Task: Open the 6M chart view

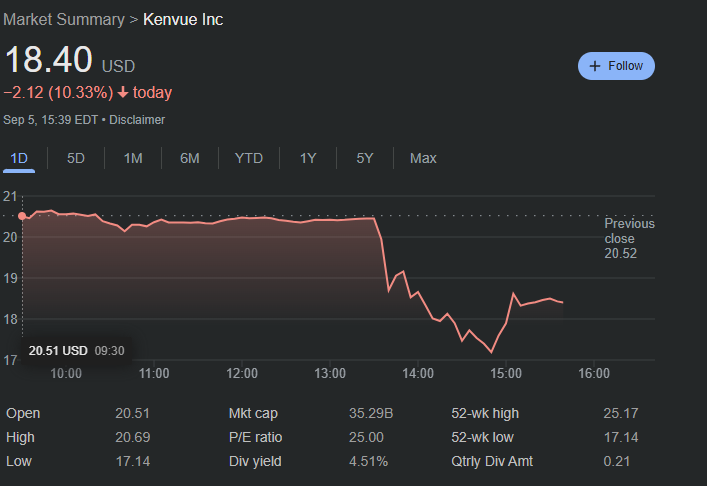Action: (190, 158)
